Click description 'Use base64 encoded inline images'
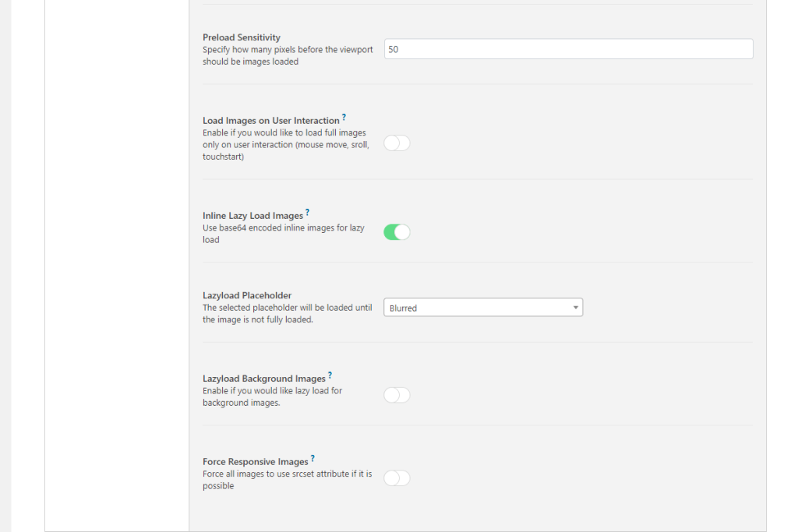Image resolution: width=798 pixels, height=532 pixels. click(x=284, y=234)
